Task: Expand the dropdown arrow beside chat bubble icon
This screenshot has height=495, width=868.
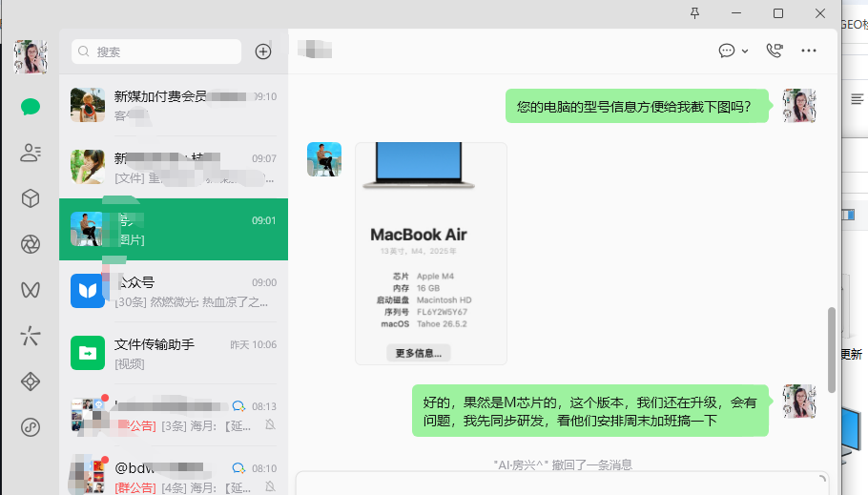Action: pos(745,51)
